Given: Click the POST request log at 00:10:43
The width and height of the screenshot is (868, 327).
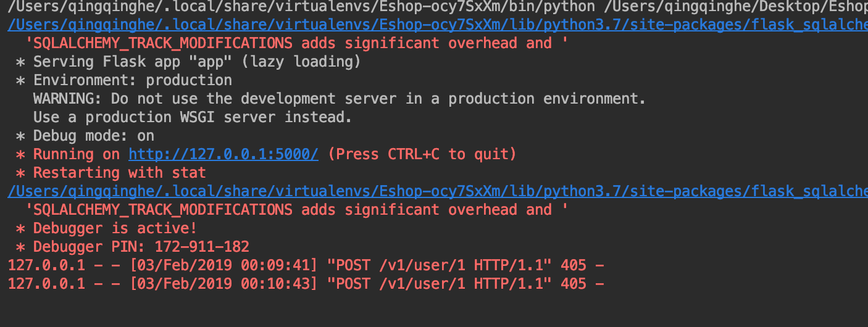Looking at the screenshot, I should click(x=305, y=284).
